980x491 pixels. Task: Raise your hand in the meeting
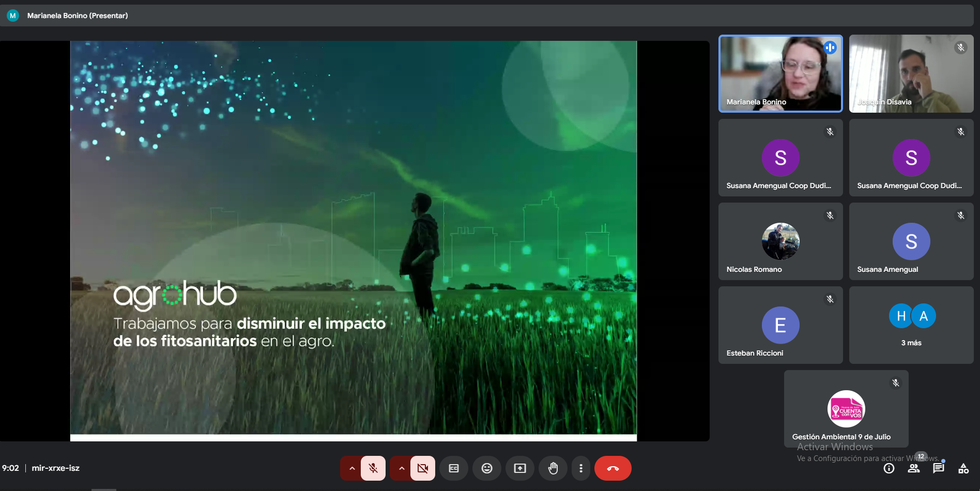[x=553, y=468]
